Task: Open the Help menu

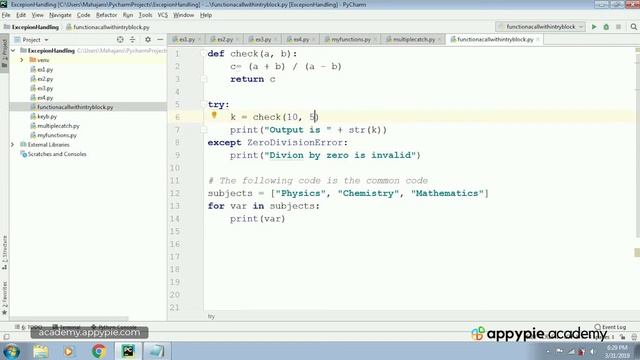Action: pos(206,15)
